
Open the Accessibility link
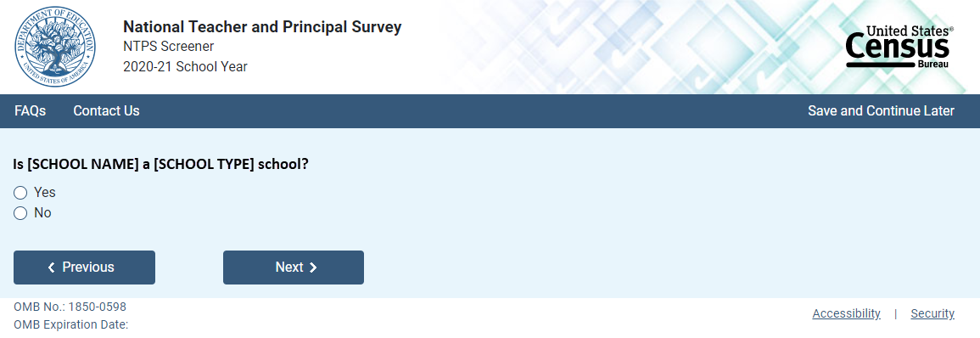846,313
